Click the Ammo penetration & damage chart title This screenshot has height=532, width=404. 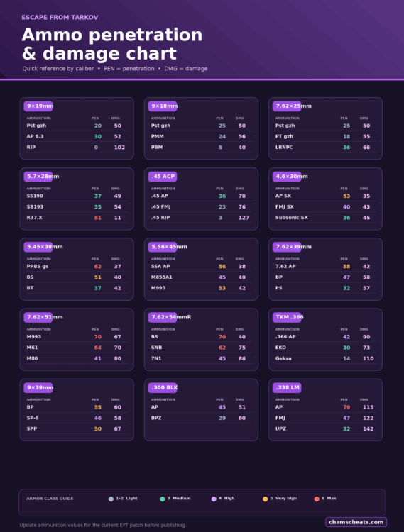point(112,44)
